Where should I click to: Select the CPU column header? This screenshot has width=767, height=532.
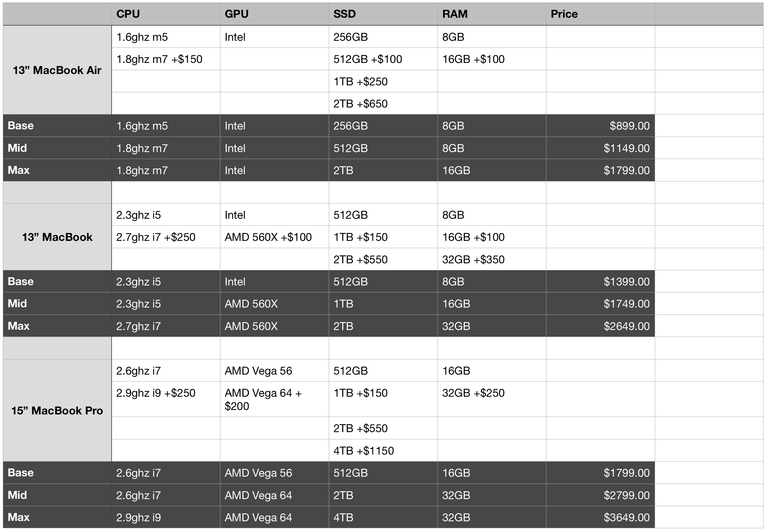pos(166,14)
